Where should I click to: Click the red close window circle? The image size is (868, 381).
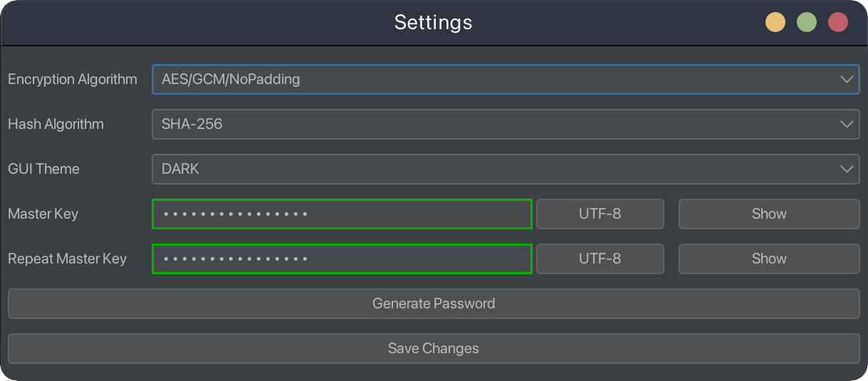click(838, 23)
